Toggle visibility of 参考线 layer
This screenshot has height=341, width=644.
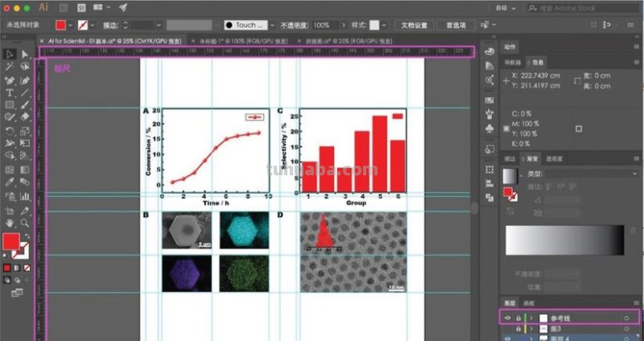[507, 317]
